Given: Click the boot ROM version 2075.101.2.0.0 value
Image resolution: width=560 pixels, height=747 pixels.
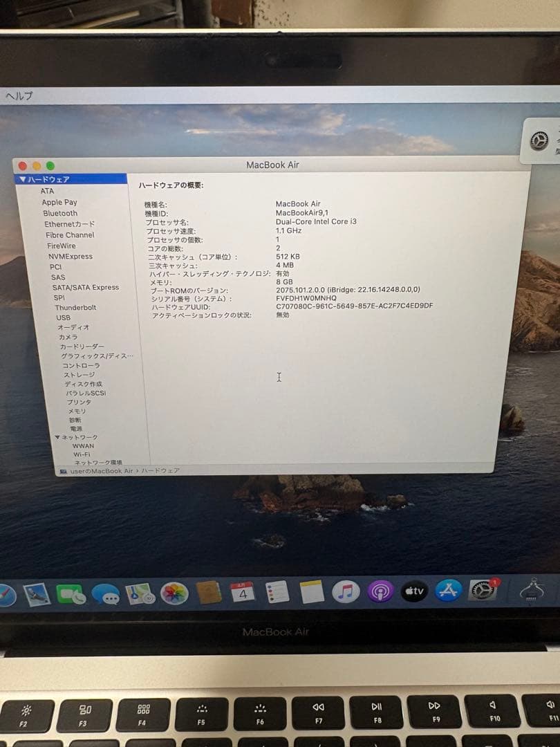Looking at the screenshot, I should (348, 290).
